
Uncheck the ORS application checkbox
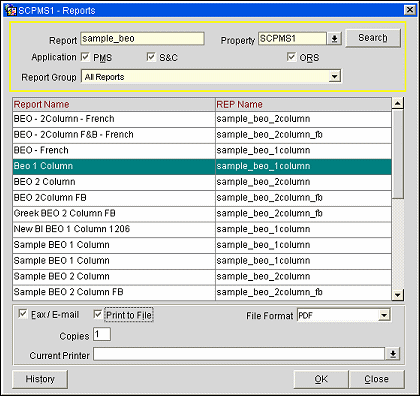291,57
